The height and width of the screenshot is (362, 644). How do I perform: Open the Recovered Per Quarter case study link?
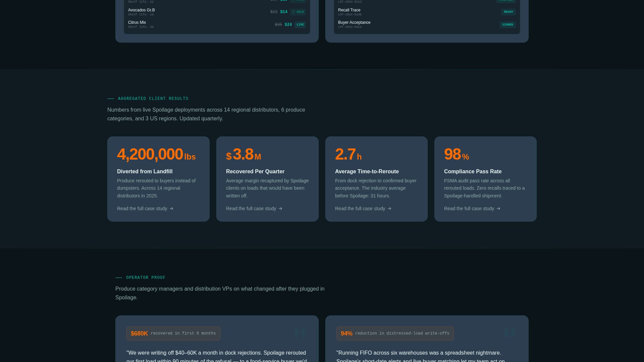254,208
